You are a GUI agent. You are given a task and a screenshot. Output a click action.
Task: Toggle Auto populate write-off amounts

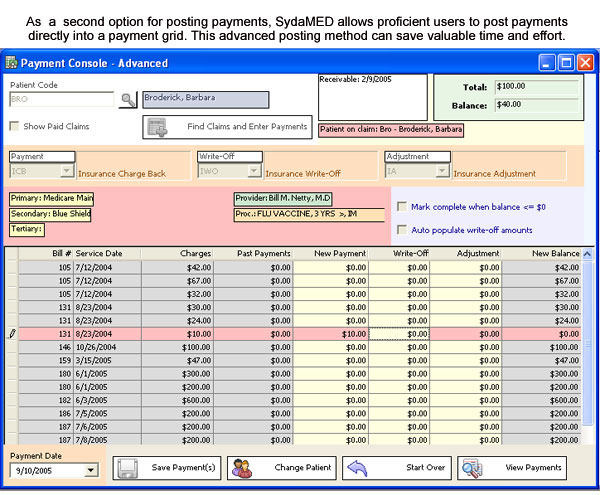pyautogui.click(x=402, y=229)
